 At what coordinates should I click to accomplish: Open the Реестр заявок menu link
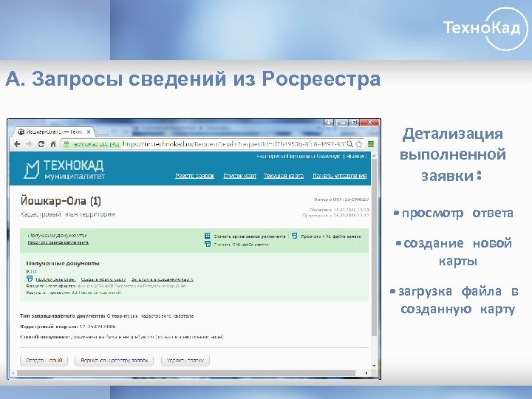coord(195,176)
